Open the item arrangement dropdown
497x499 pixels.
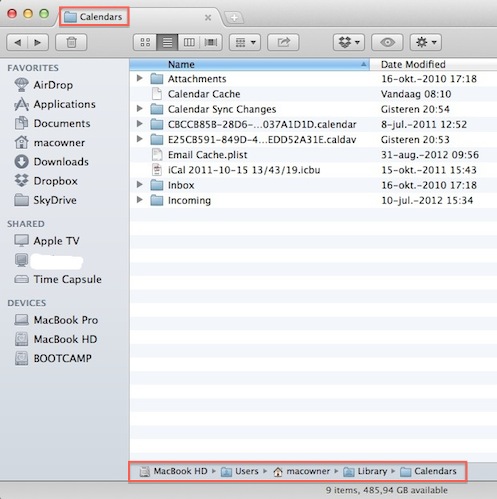coord(245,42)
